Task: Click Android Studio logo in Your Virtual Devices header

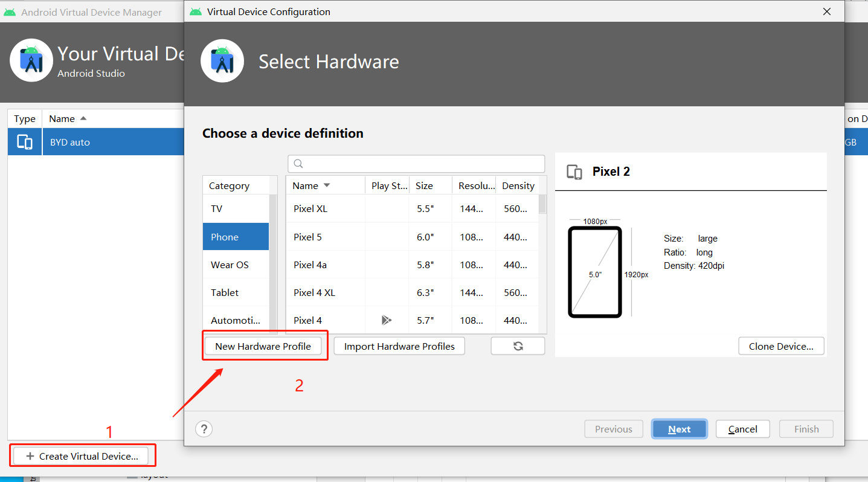Action: point(31,60)
